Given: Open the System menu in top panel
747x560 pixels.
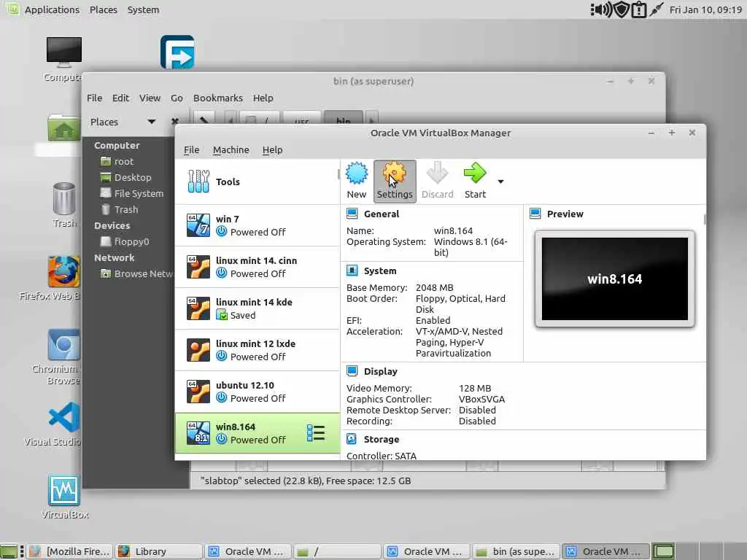Looking at the screenshot, I should tap(144, 9).
